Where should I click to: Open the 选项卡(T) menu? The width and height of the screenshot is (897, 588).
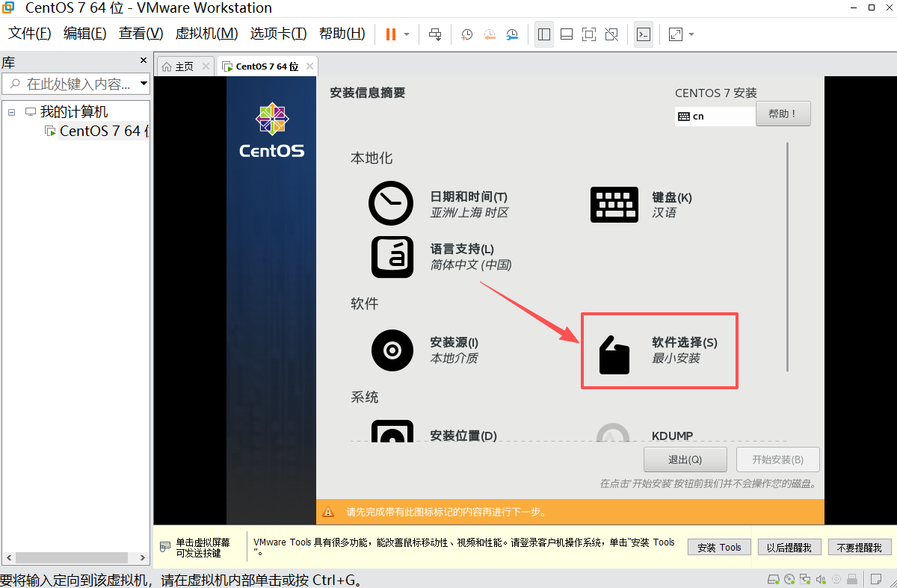(278, 34)
